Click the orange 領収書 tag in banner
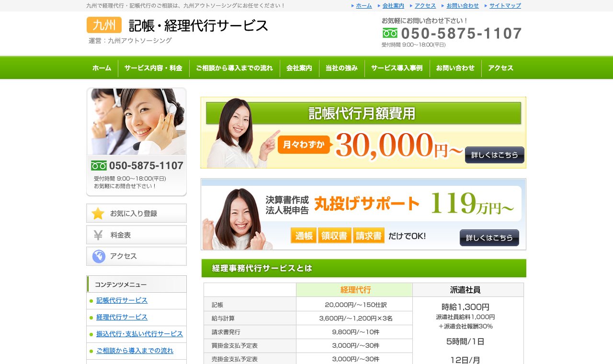This screenshot has width=613, height=364. click(335, 236)
